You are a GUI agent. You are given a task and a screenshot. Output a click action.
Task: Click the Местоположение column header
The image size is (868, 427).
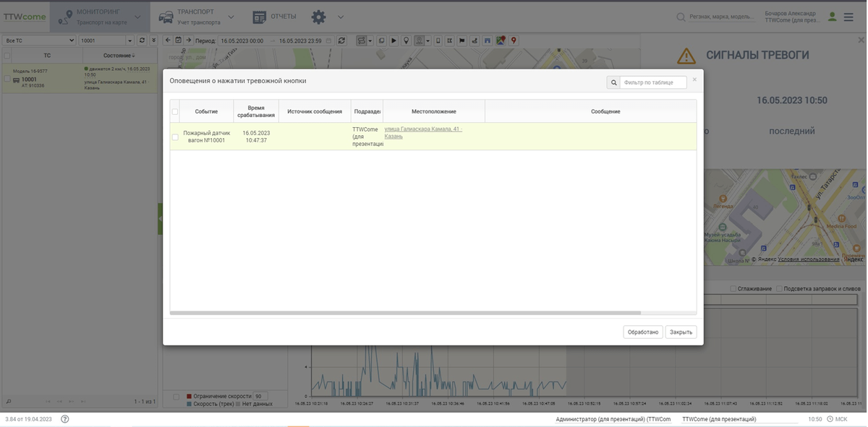tap(434, 111)
